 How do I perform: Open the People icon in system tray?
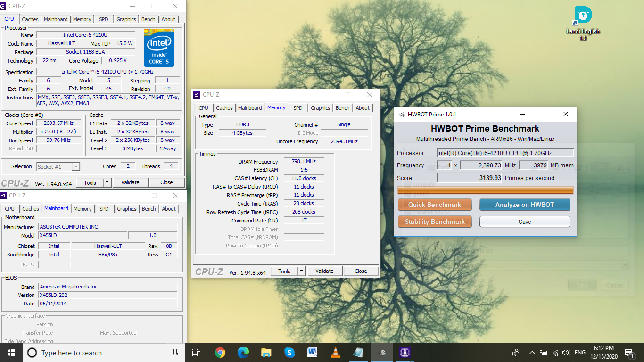pyautogui.click(x=515, y=353)
